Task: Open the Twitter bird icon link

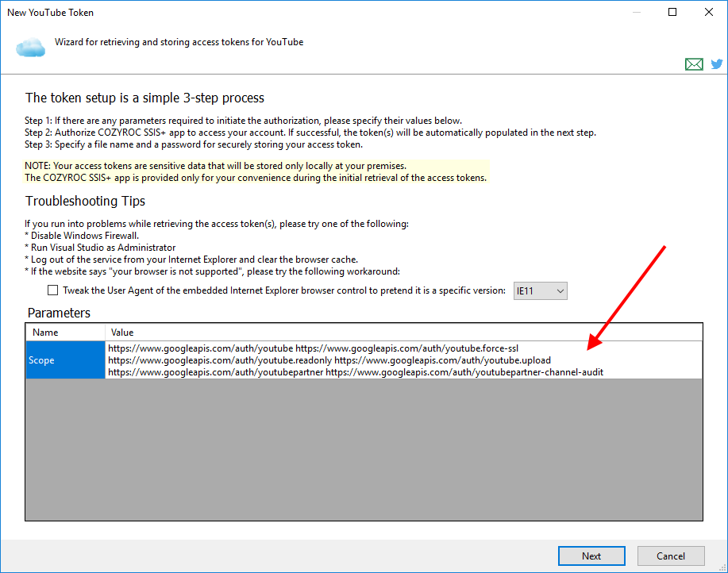Action: [x=717, y=64]
